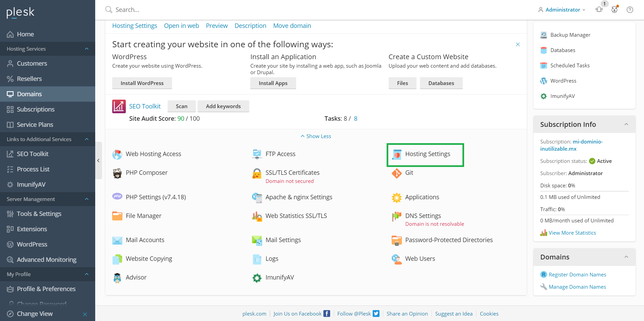Click the Mail Accounts envelope icon
This screenshot has width=644, height=321.
point(117,240)
